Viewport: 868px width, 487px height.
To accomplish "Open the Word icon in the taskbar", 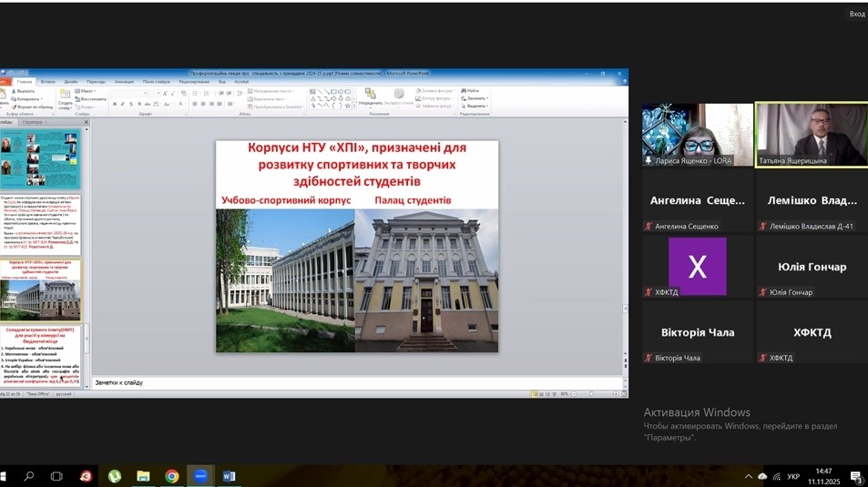I will [229, 476].
